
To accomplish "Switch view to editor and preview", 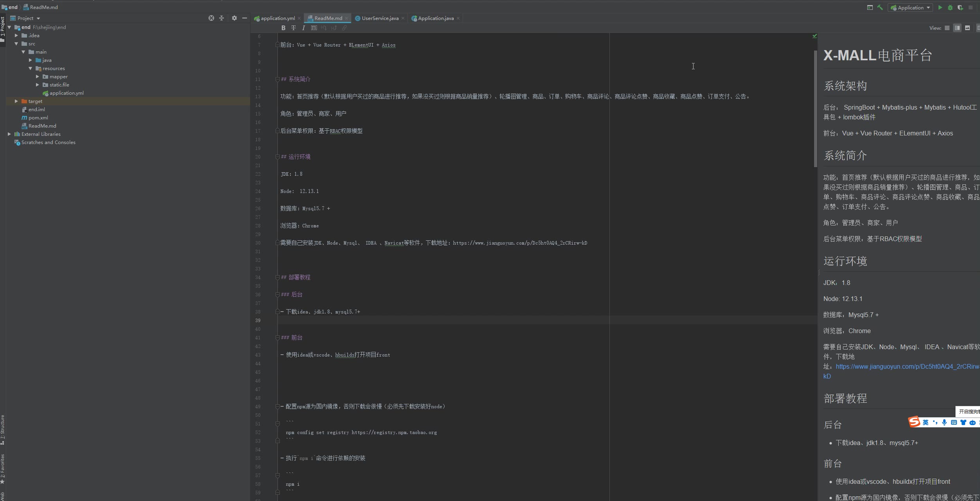I will [957, 28].
